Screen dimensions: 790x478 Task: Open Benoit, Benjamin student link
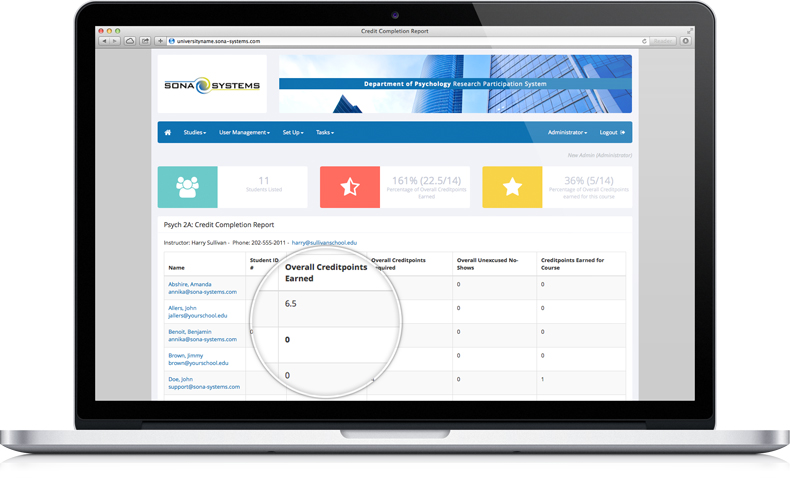click(x=189, y=331)
